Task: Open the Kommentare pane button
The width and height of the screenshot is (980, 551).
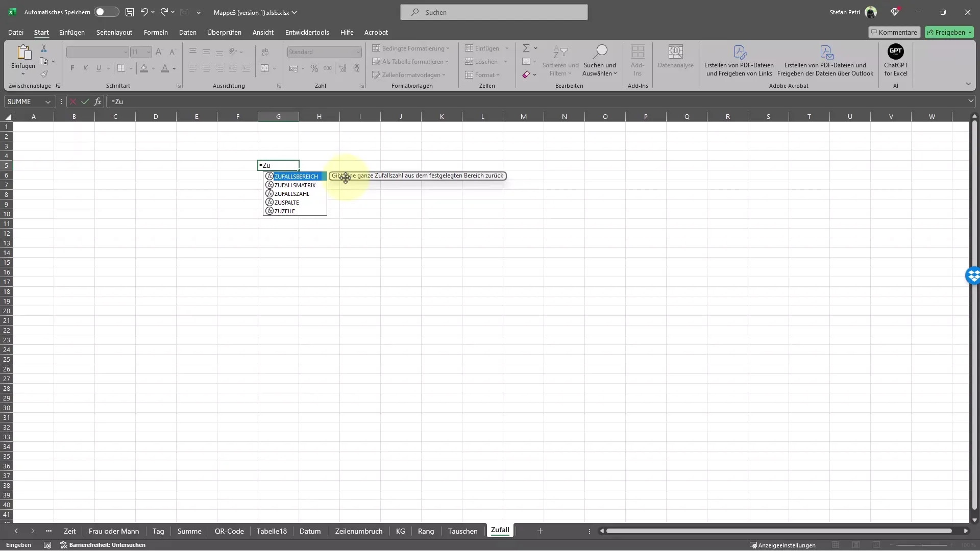Action: [x=894, y=32]
